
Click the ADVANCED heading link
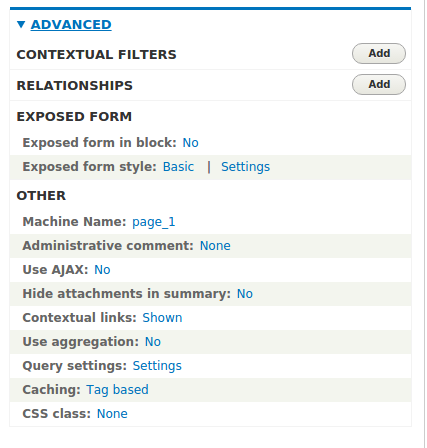tap(71, 25)
